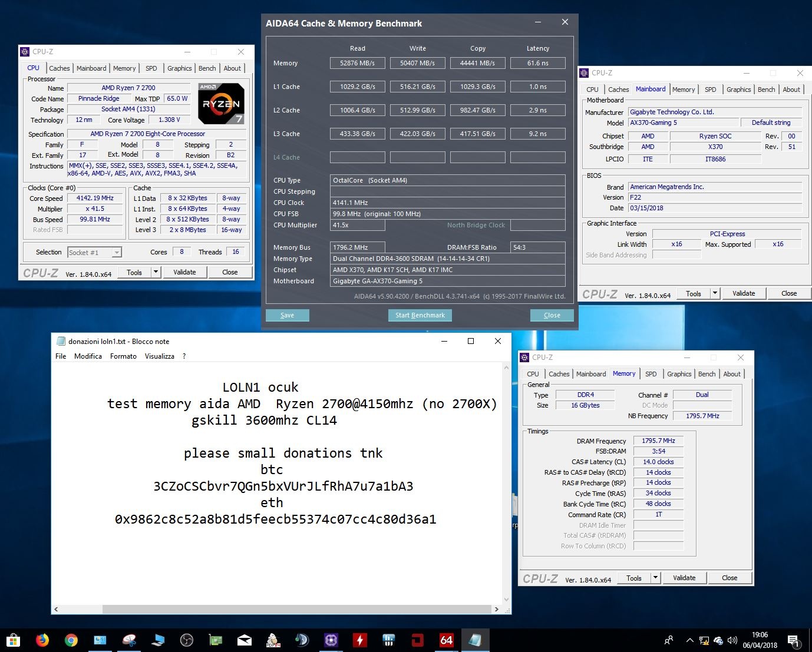This screenshot has height=652, width=812.
Task: Expand Tools dropdown arrow in Memory window
Action: [x=655, y=578]
